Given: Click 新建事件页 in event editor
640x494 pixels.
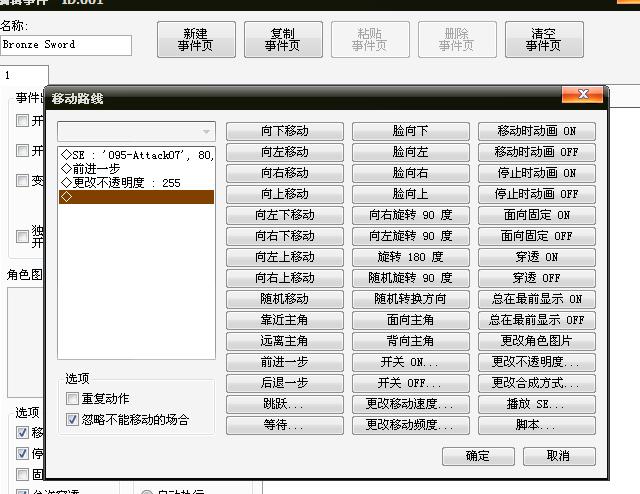Looking at the screenshot, I should 196,40.
